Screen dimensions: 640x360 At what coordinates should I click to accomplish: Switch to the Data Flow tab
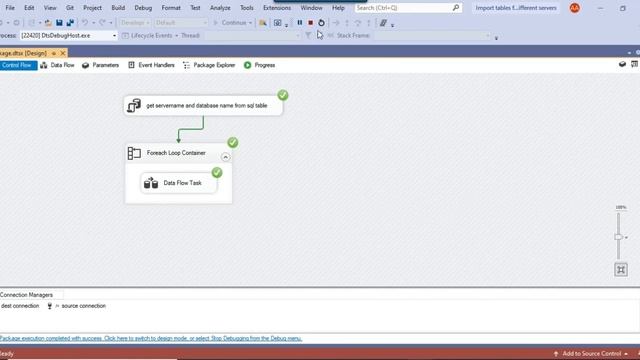(x=58, y=65)
